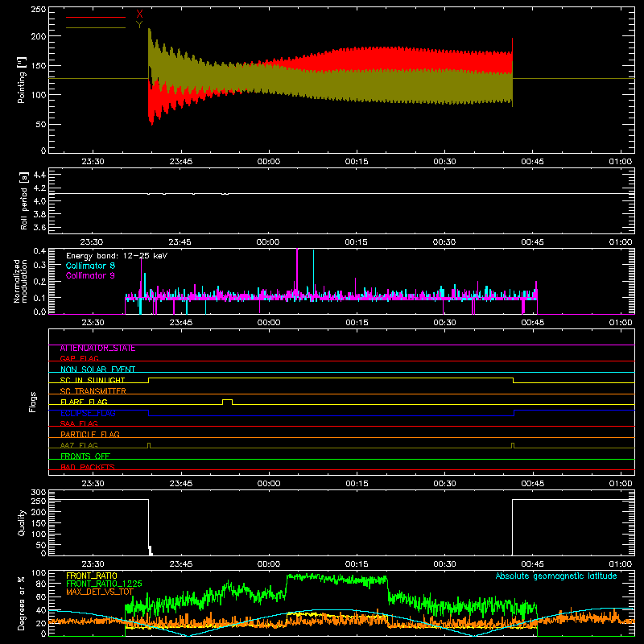This screenshot has width=644, height=644.
Task: Click the NON_SOLAR_EVENT flag label
Action: pos(97,369)
